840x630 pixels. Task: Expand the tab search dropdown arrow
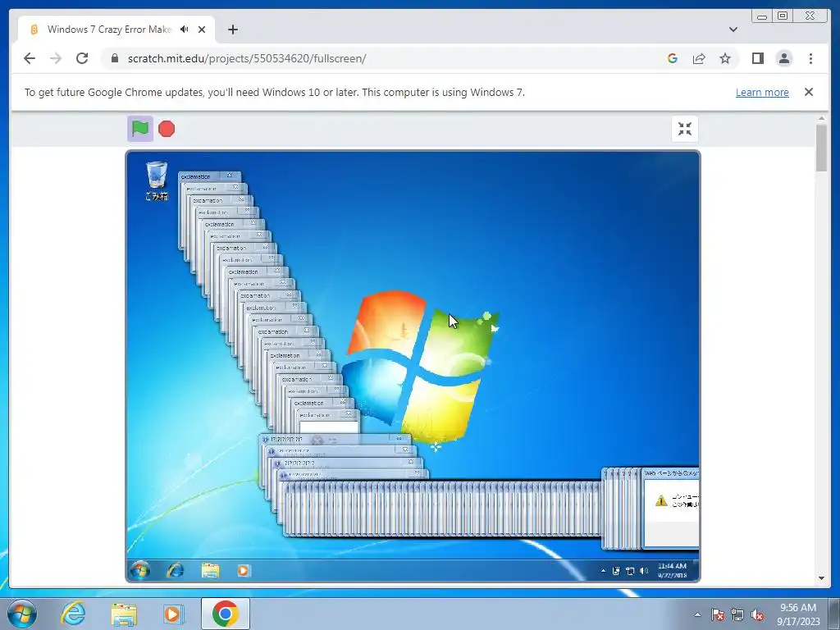pos(733,30)
